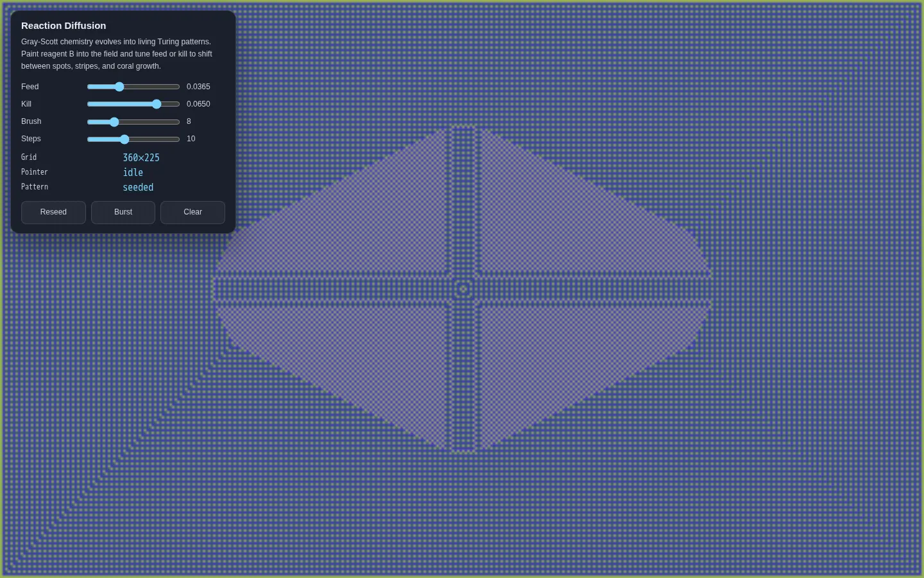The width and height of the screenshot is (924, 578).
Task: Click the Steps value 10
Action: pyautogui.click(x=191, y=139)
